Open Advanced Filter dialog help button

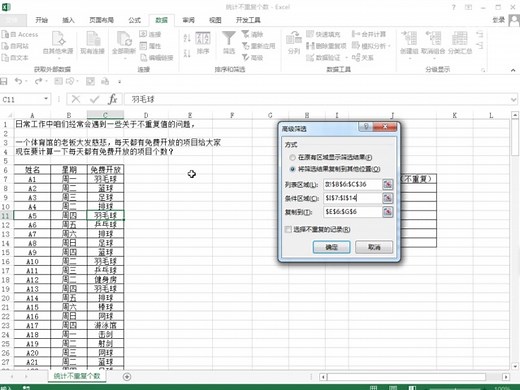pyautogui.click(x=366, y=127)
